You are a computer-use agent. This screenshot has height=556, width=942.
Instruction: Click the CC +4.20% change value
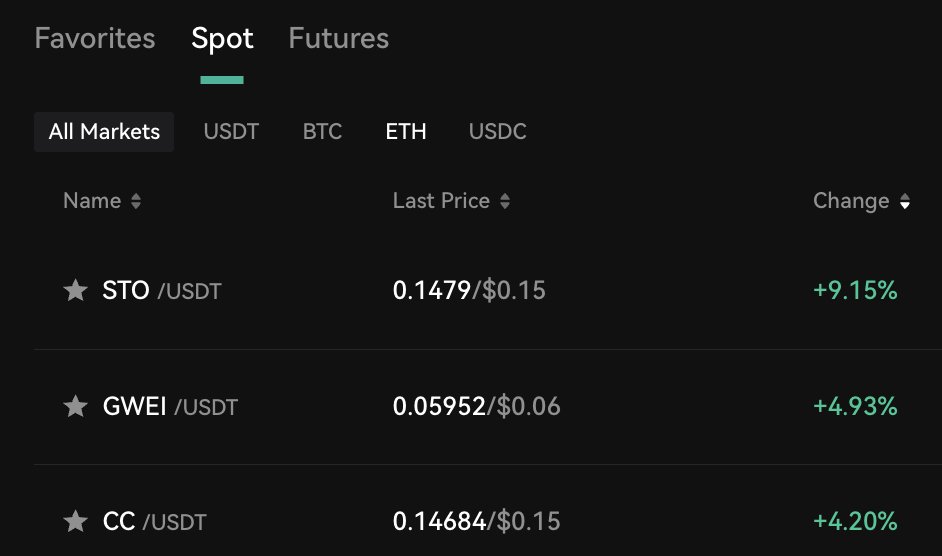[x=855, y=521]
